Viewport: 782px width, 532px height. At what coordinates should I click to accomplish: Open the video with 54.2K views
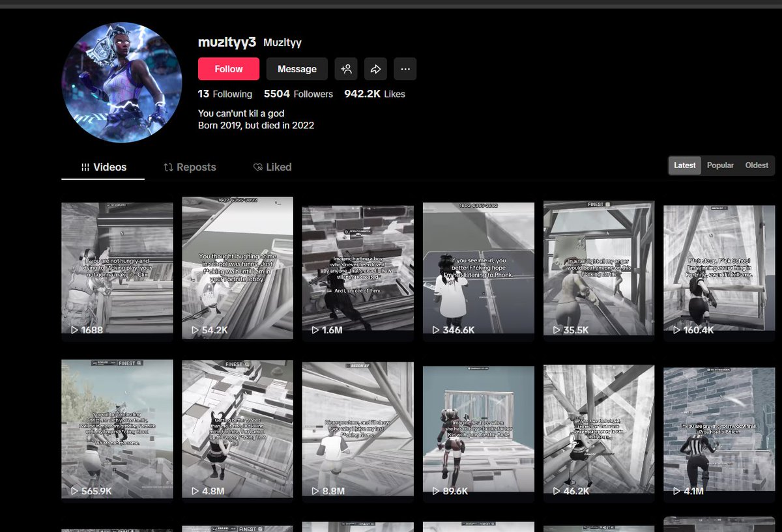[x=237, y=268]
